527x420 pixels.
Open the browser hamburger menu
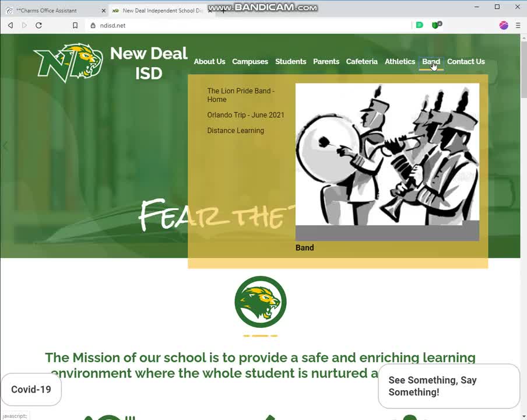518,25
